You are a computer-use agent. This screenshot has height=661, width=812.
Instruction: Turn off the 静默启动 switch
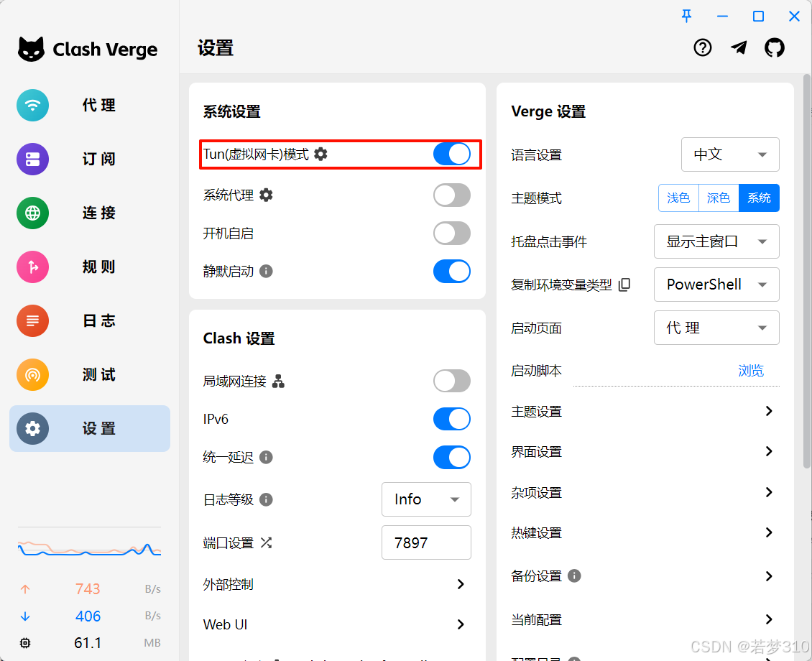451,272
